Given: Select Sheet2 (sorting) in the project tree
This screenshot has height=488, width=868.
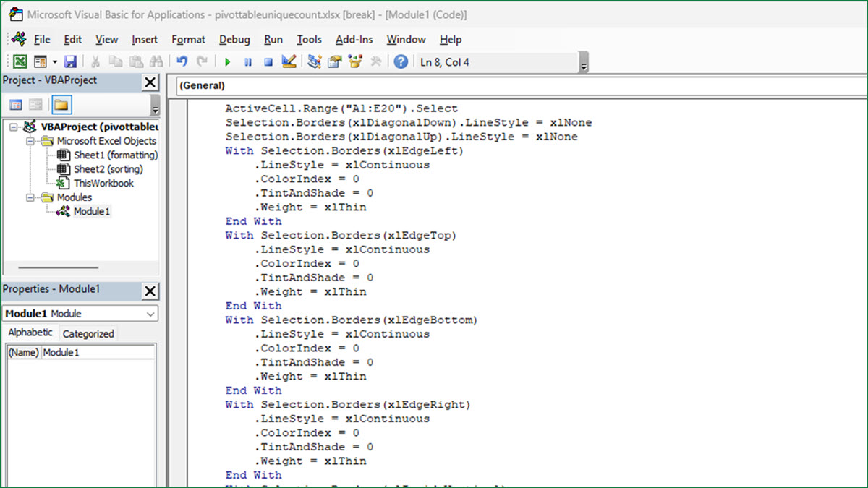Looking at the screenshot, I should coord(108,169).
